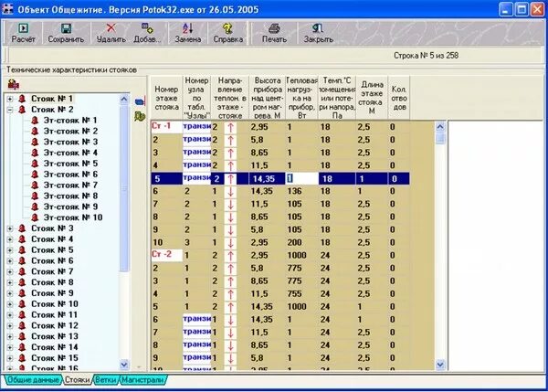The height and width of the screenshot is (392, 548).
Task: Click the Замена sort icon
Action: [x=187, y=28]
